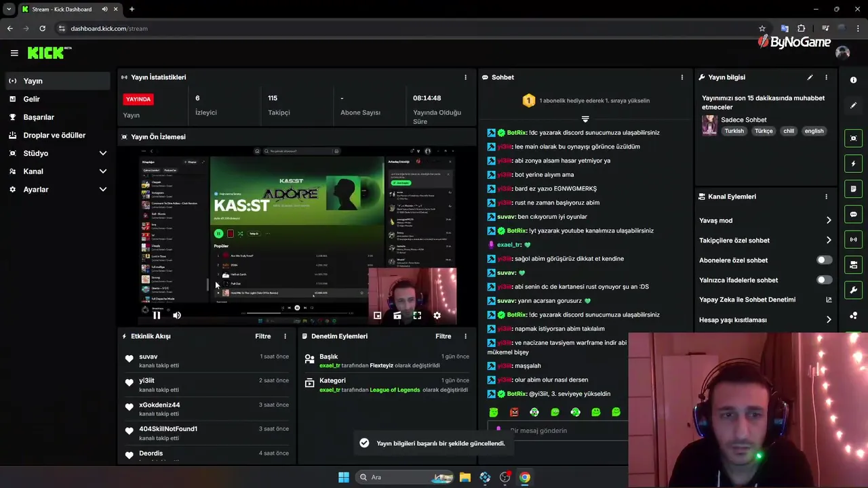This screenshot has height=488, width=868.
Task: Open Kanal Eylemleri kebab menu
Action: [x=826, y=197]
